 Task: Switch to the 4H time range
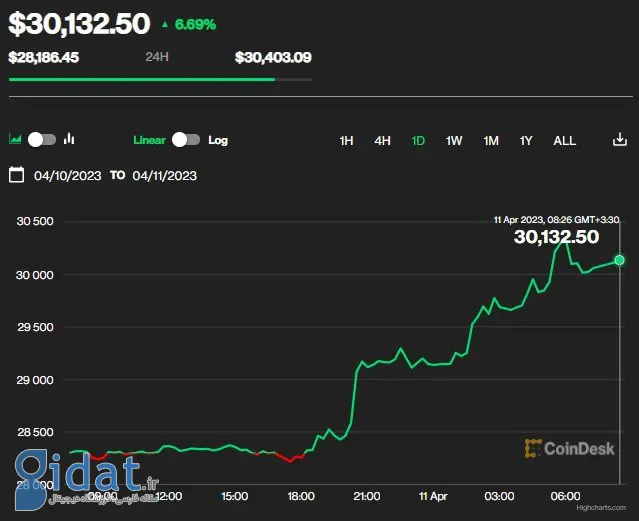pos(382,141)
